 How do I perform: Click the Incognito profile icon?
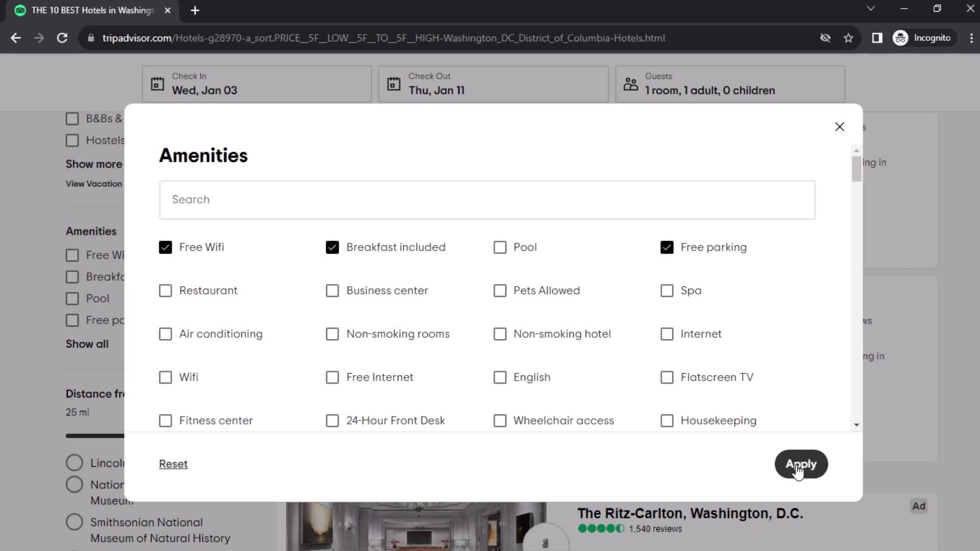coord(902,38)
